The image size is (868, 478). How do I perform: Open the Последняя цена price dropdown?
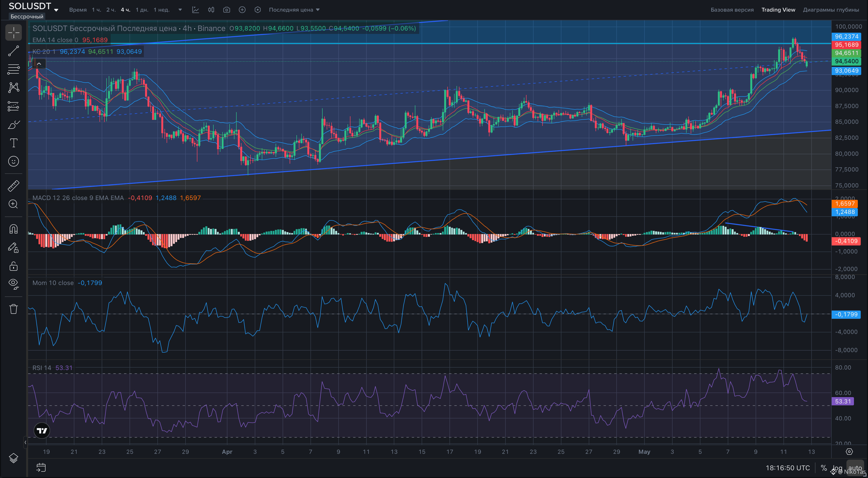(x=294, y=10)
